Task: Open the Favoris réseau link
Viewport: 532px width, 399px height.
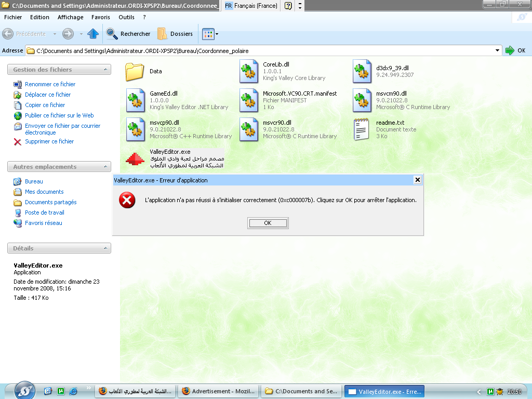Action: click(x=44, y=223)
